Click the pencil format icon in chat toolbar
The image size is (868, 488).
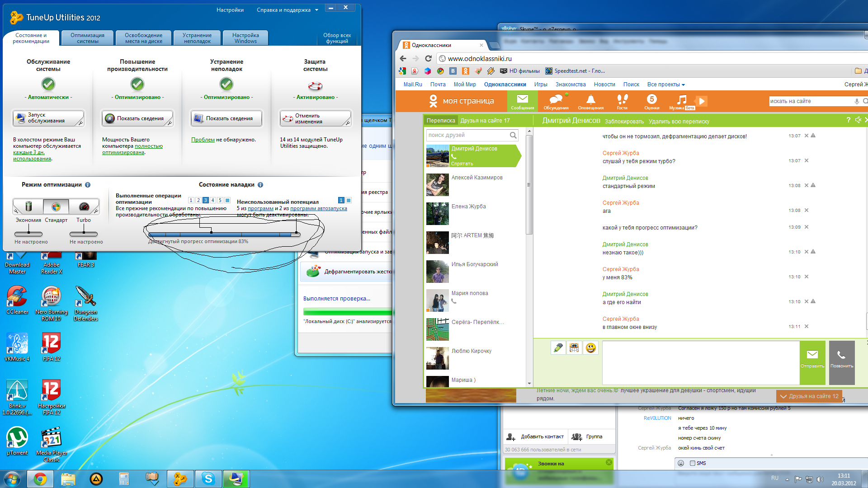(x=558, y=348)
